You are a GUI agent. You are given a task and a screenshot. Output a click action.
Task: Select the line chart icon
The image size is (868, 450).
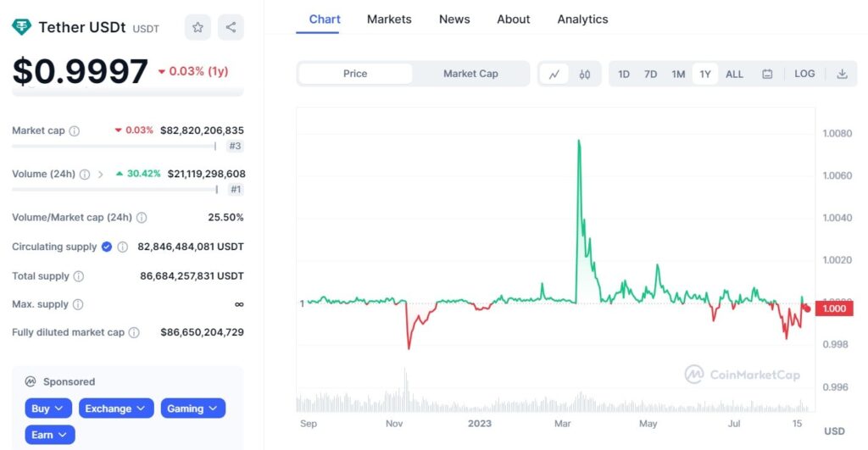(554, 75)
